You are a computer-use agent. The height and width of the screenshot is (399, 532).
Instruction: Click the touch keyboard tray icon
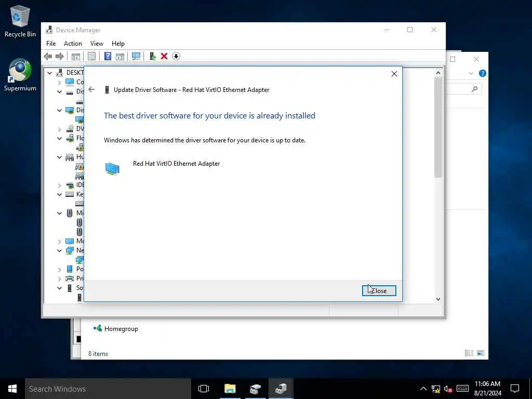click(x=462, y=389)
